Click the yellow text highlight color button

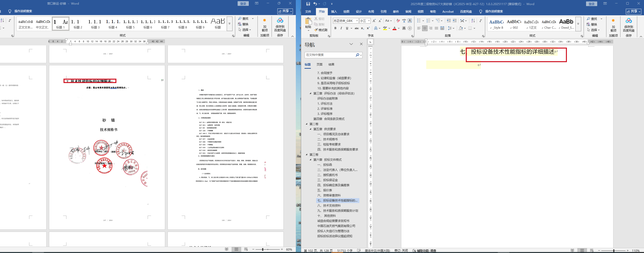coord(385,28)
